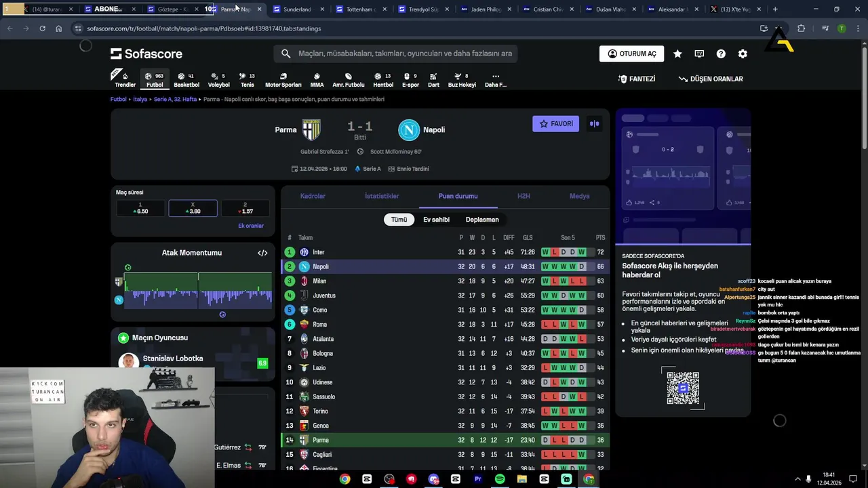
Task: Open the TV schedule icon in header
Action: [x=699, y=54]
